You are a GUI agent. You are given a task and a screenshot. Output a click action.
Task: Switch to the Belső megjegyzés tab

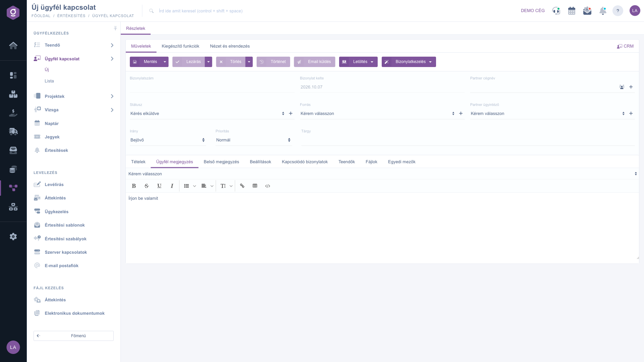coord(221,162)
